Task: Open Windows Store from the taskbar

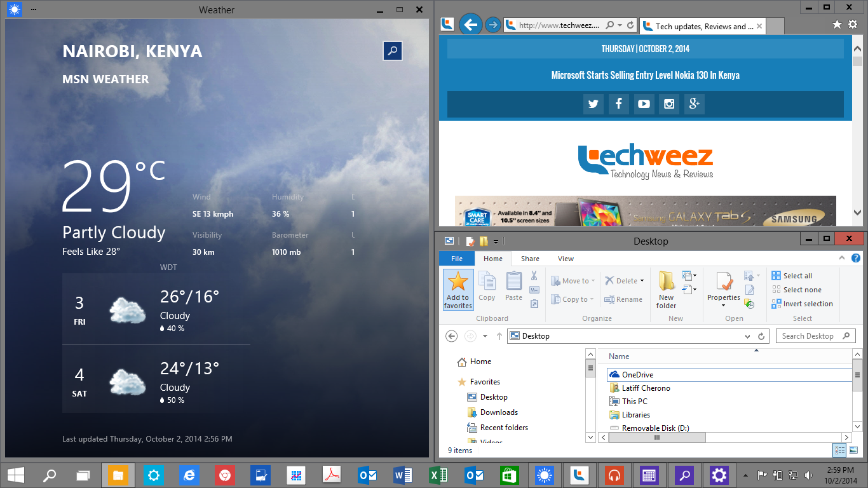Action: 509,475
